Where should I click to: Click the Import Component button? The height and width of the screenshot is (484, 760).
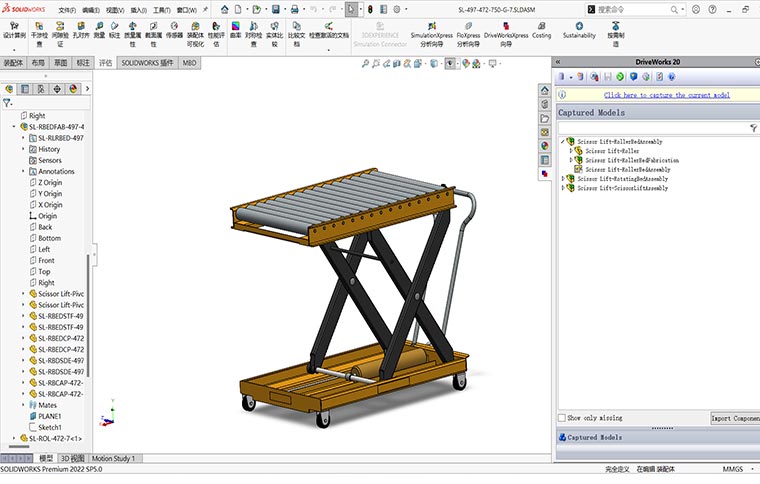click(x=734, y=418)
